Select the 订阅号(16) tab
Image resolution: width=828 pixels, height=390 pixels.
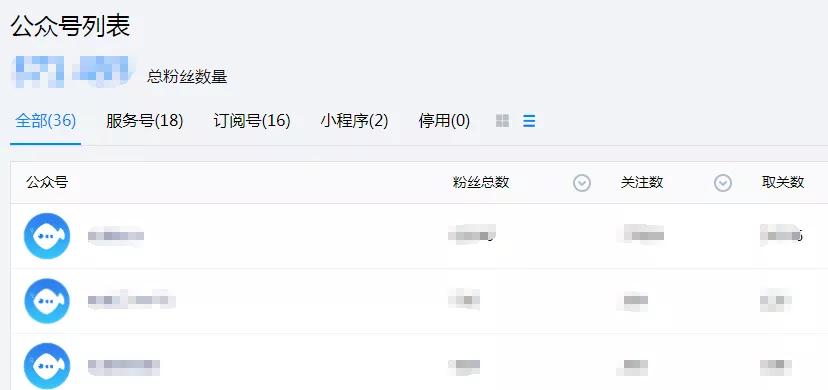point(252,121)
